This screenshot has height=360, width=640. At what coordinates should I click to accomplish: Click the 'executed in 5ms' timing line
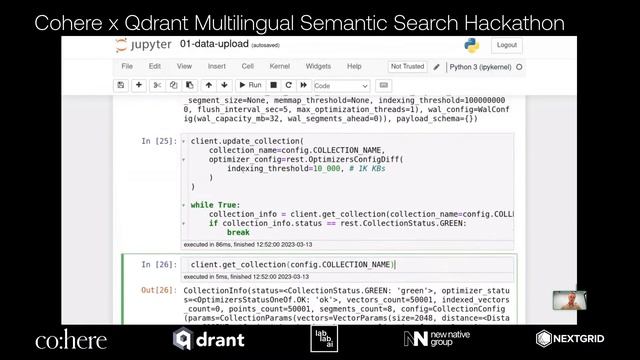click(246, 277)
